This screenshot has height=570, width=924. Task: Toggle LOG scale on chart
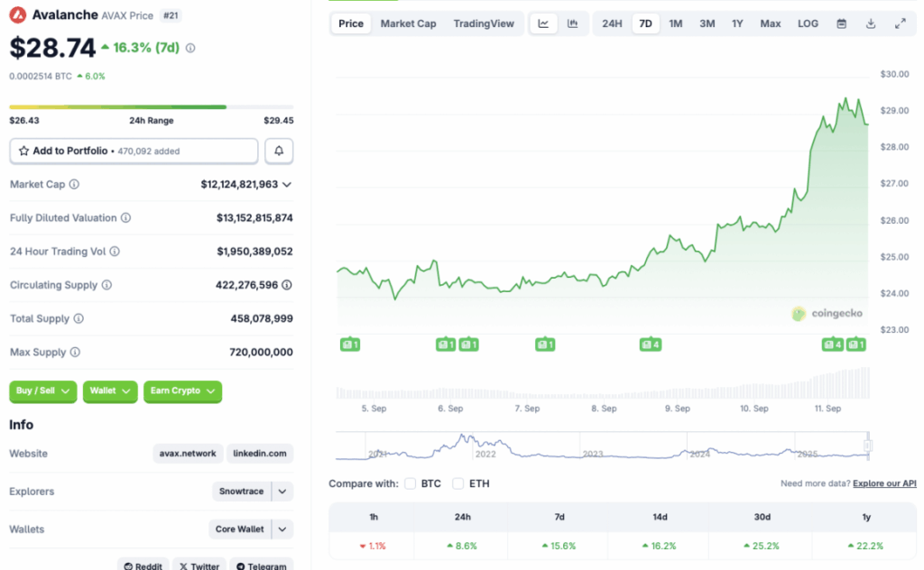point(808,23)
